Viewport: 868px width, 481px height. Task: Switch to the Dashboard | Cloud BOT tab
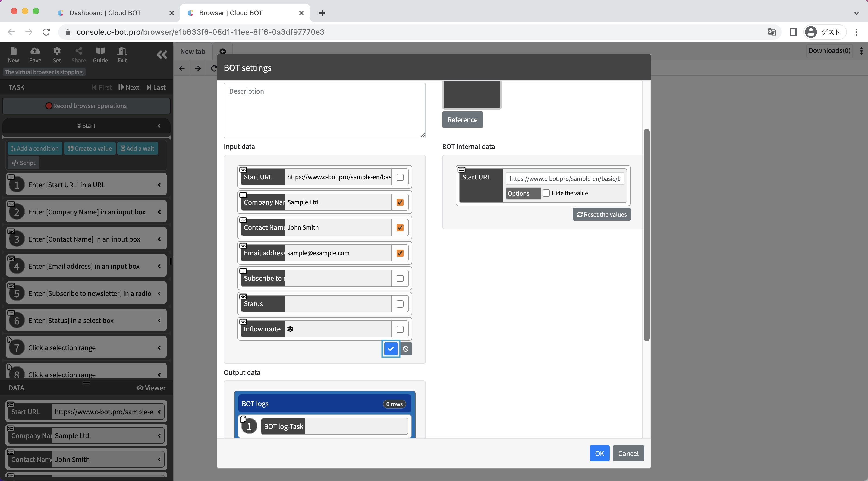coord(105,13)
